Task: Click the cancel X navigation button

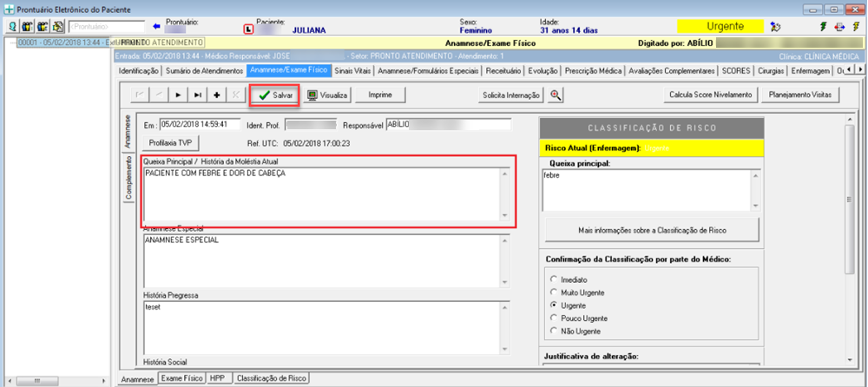Action: coord(236,95)
